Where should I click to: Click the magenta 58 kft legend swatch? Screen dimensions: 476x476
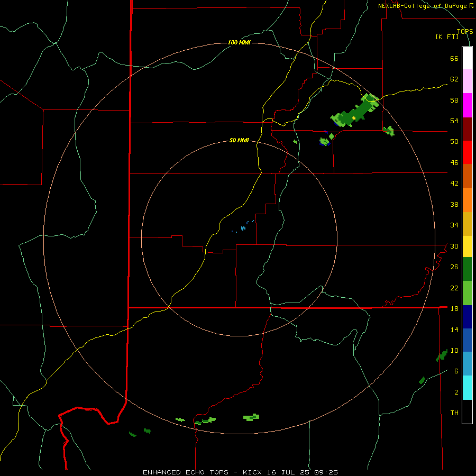point(467,105)
